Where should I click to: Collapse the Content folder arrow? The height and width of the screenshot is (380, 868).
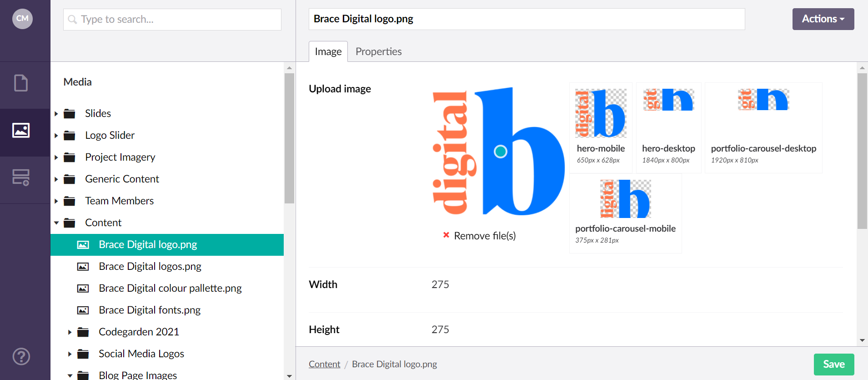pos(56,223)
